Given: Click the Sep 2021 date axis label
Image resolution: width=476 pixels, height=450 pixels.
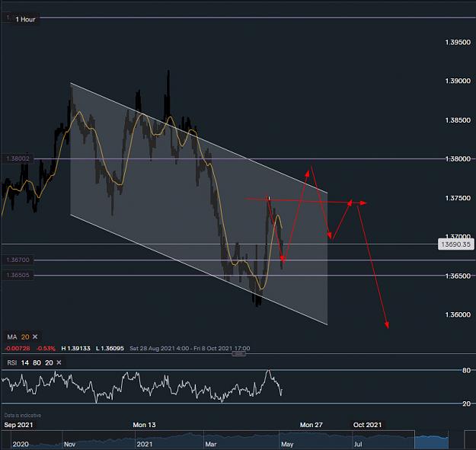Looking at the screenshot, I should click(x=18, y=425).
